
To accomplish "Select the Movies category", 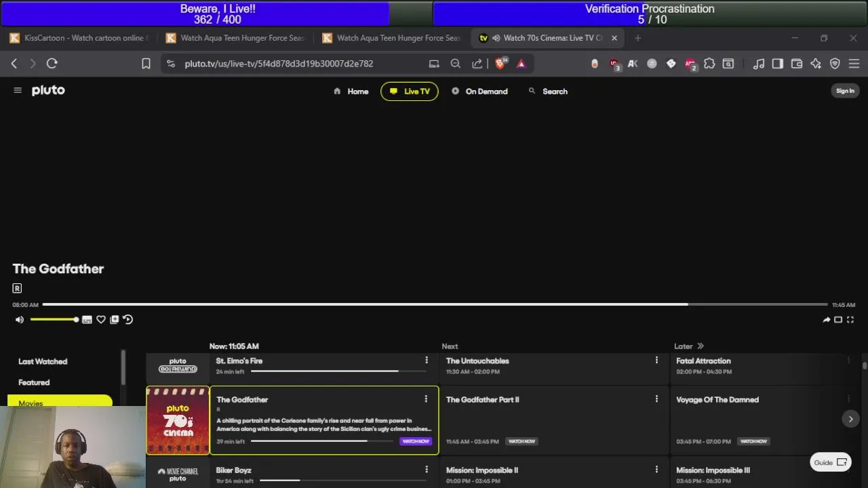I will tap(60, 401).
